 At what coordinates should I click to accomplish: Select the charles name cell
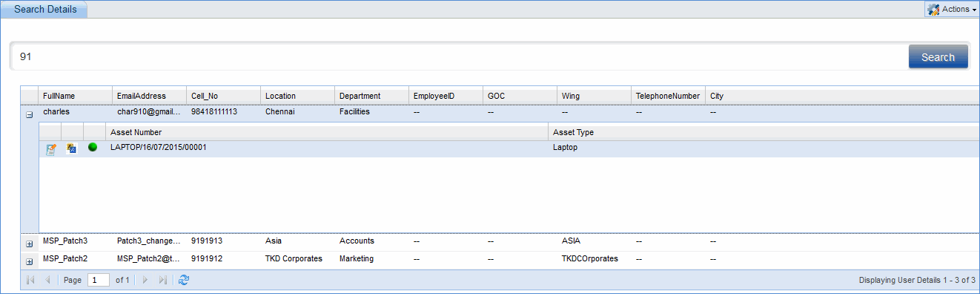click(x=56, y=112)
